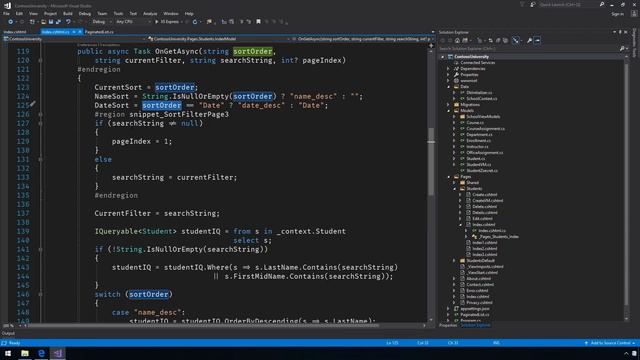Viewport: 640px width, 360px height.
Task: Click the Solution Explorer Properties wrench icon
Action: pos(529,40)
